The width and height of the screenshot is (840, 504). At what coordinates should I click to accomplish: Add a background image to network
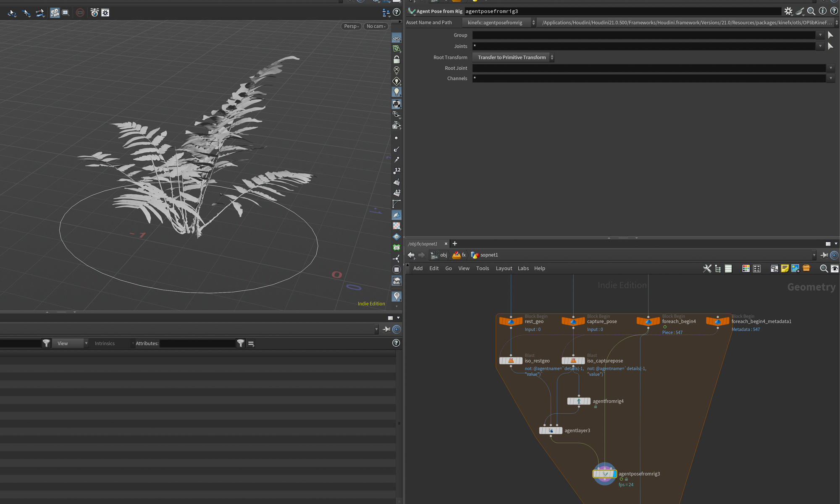(x=795, y=269)
